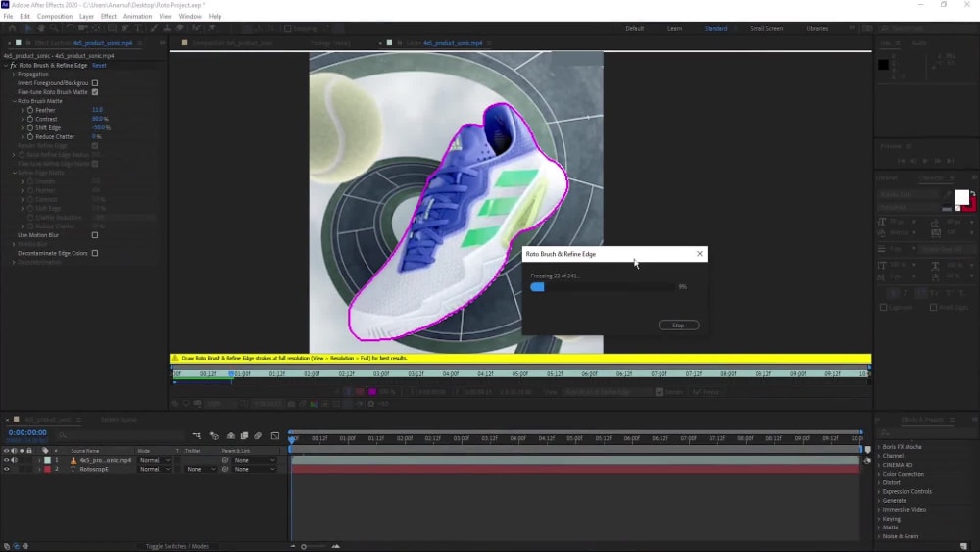This screenshot has height=552, width=980.
Task: Open the Animation menu
Action: [x=137, y=17]
